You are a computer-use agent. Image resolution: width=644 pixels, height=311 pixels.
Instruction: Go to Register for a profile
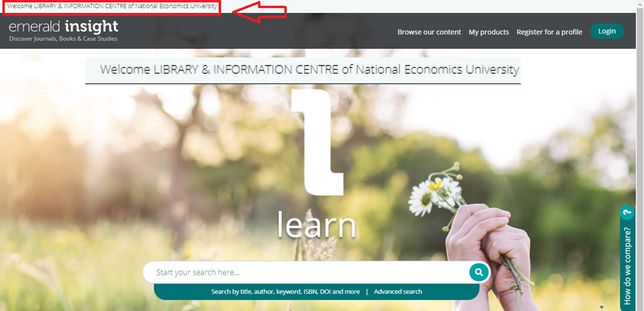[x=549, y=32]
